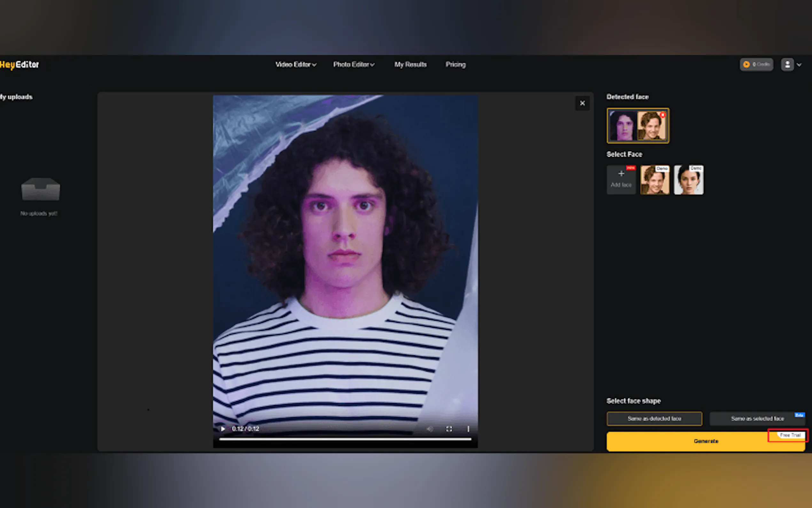Screen dimensions: 812x508
Task: Click the 0 Credits coin badge
Action: 756,64
